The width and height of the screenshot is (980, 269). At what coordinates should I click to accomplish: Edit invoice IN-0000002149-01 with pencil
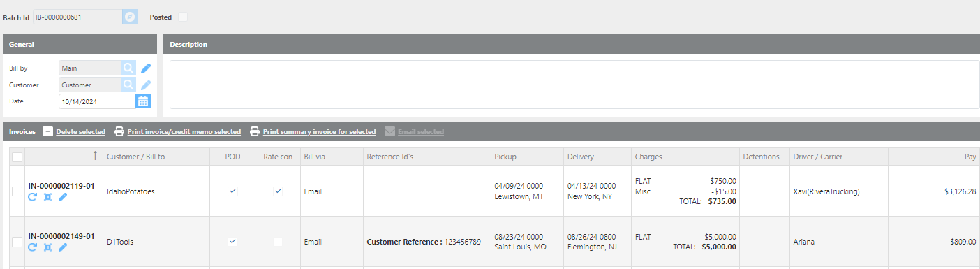63,247
